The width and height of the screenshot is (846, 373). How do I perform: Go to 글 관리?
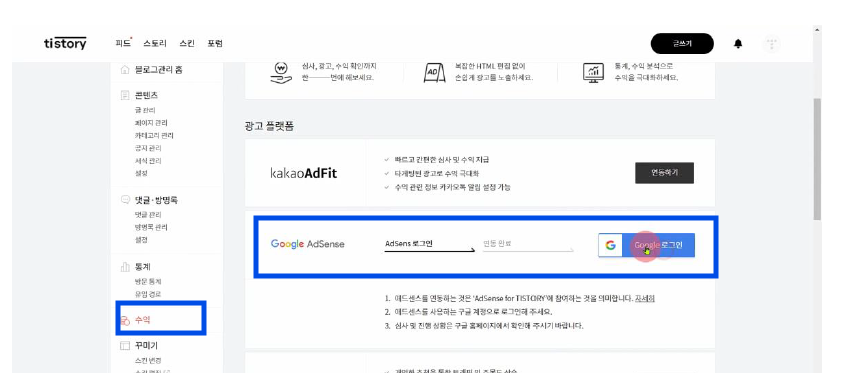click(145, 110)
